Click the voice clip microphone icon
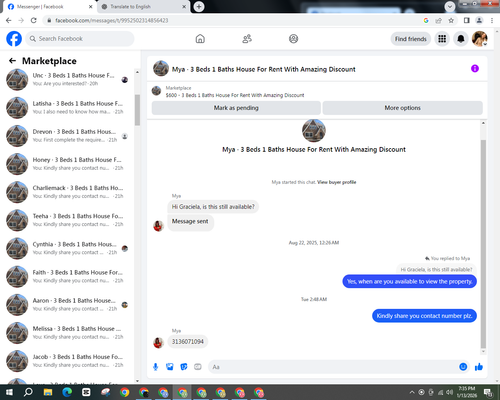The width and height of the screenshot is (500, 400). click(x=155, y=367)
